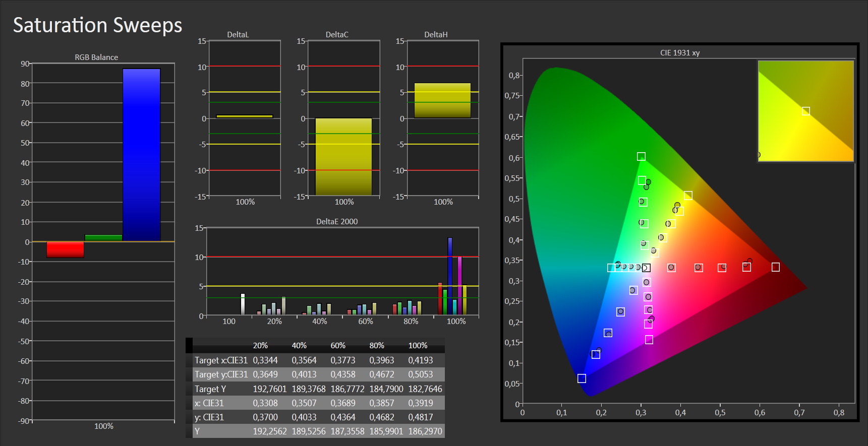Click cell value 0,4193
868x446 pixels.
(x=421, y=360)
